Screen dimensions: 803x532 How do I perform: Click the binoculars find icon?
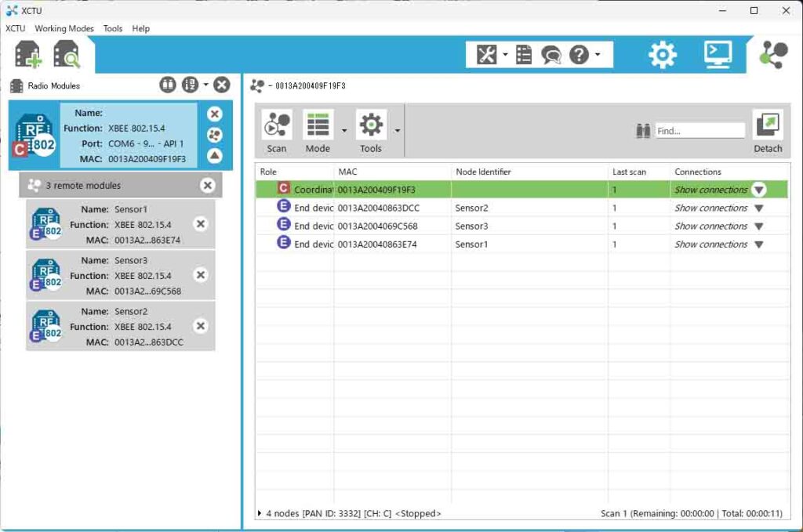coord(643,131)
